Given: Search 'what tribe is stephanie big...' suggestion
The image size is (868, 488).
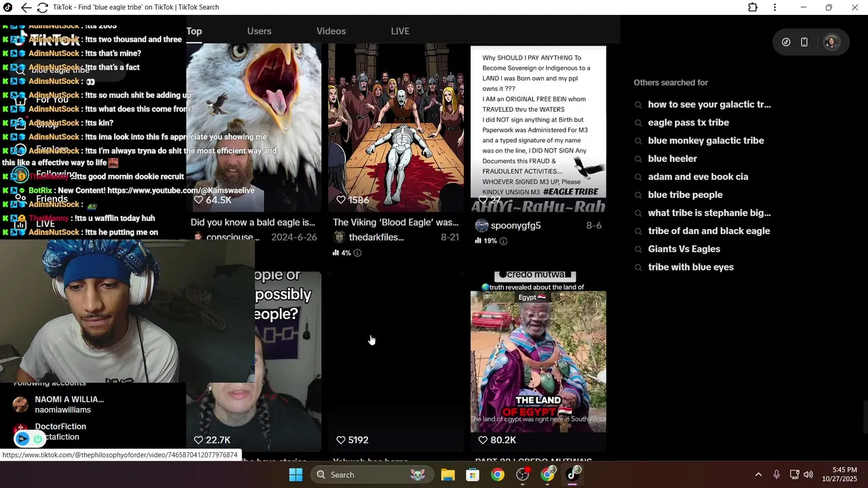Looking at the screenshot, I should pos(709,213).
